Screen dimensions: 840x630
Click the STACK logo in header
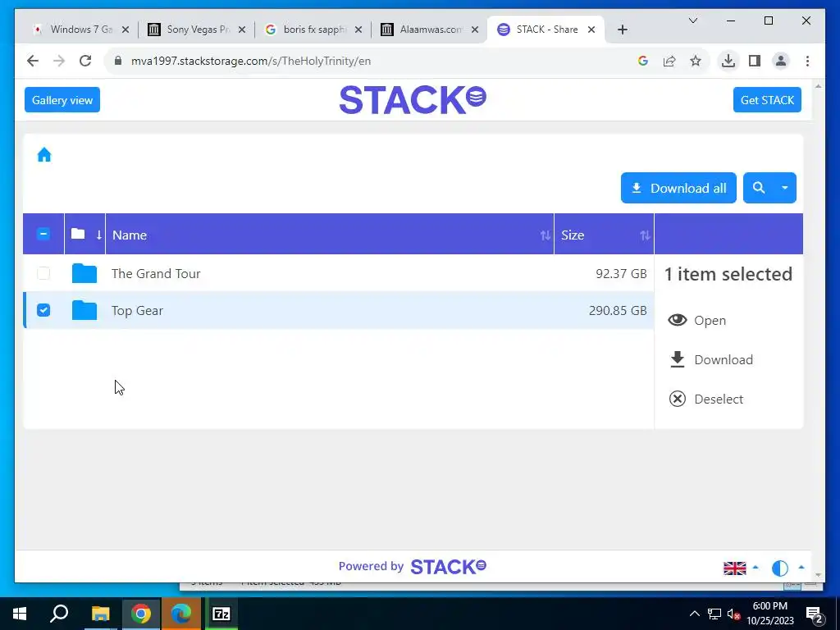(x=413, y=99)
